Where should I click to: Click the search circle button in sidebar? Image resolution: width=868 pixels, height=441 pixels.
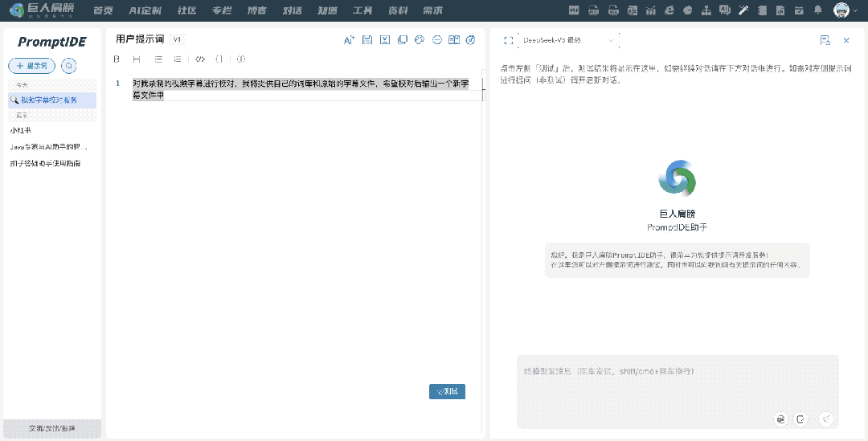pos(68,66)
